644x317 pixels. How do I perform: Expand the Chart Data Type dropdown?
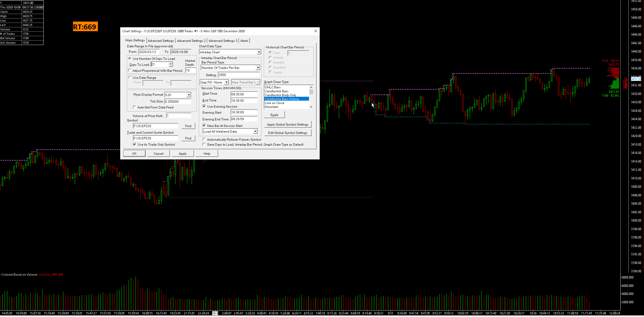coord(259,52)
